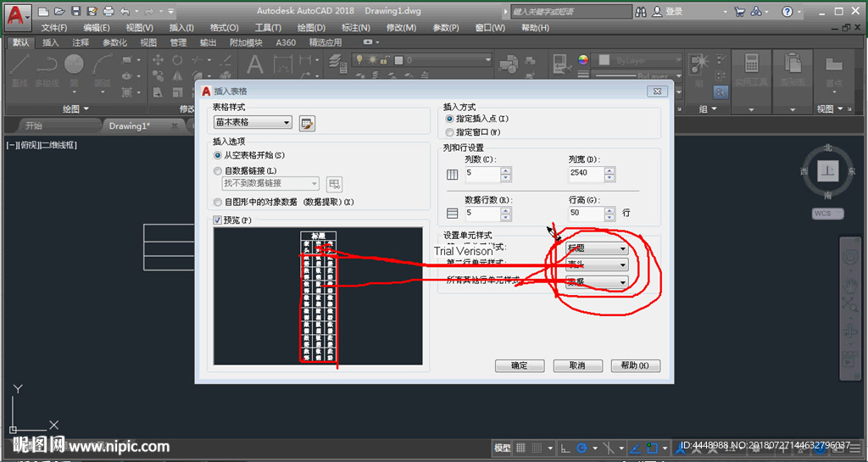
Task: Click the 帮助 button in dialog
Action: 636,365
